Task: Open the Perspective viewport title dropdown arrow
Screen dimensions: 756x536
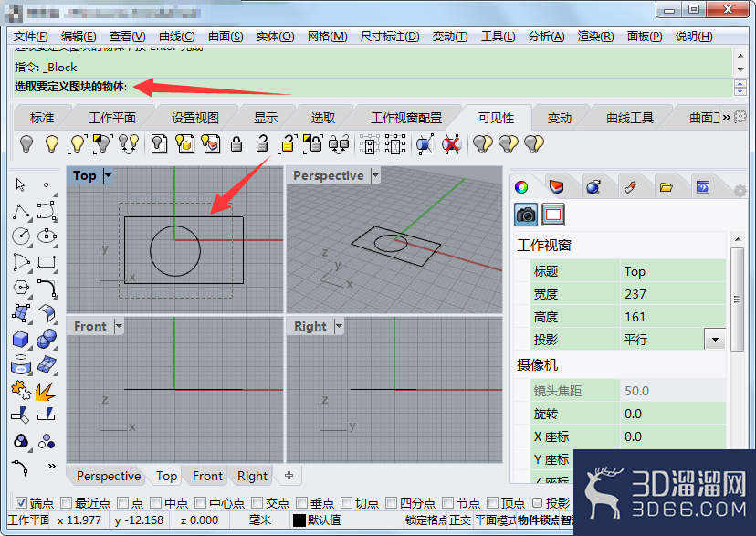Action: coord(375,175)
